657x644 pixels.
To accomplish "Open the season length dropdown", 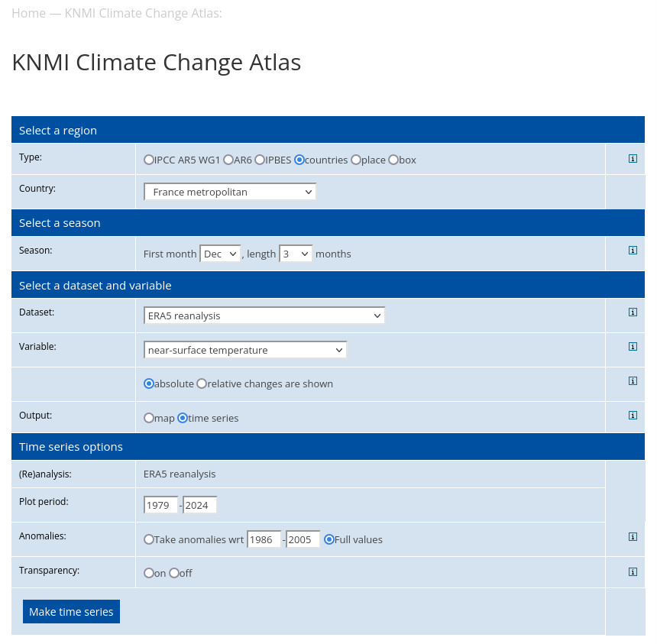I will tap(296, 254).
